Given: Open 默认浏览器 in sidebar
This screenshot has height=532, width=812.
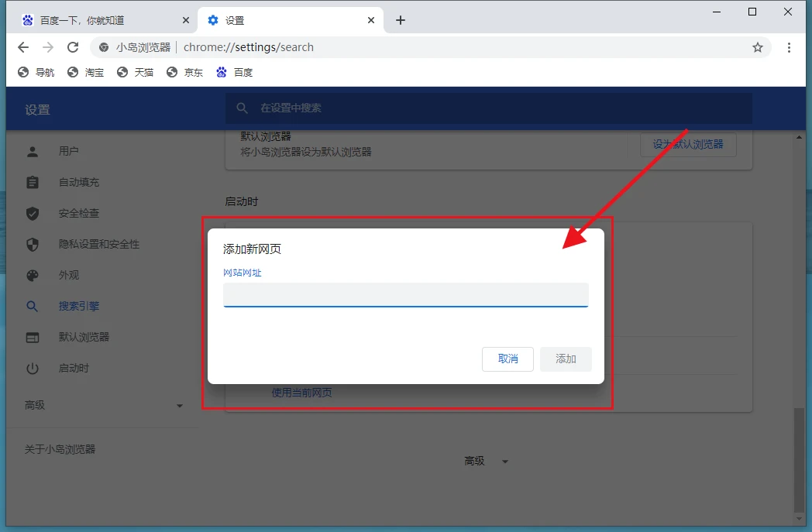Looking at the screenshot, I should click(84, 338).
